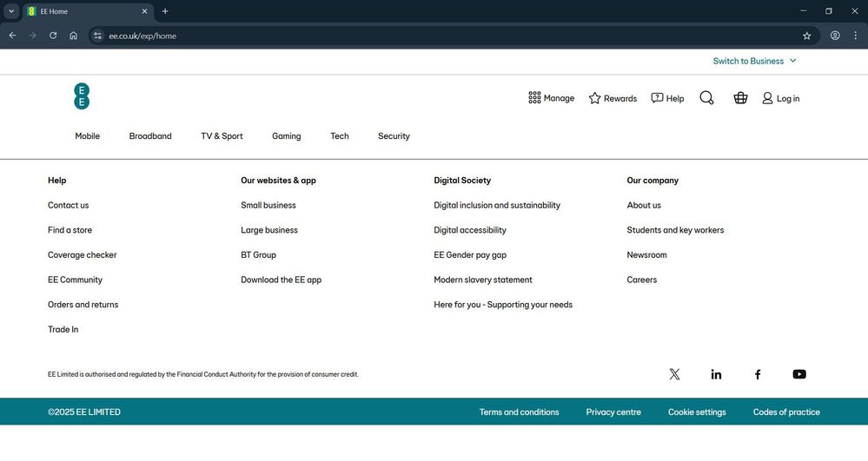Open the Manage grid icon

[534, 98]
